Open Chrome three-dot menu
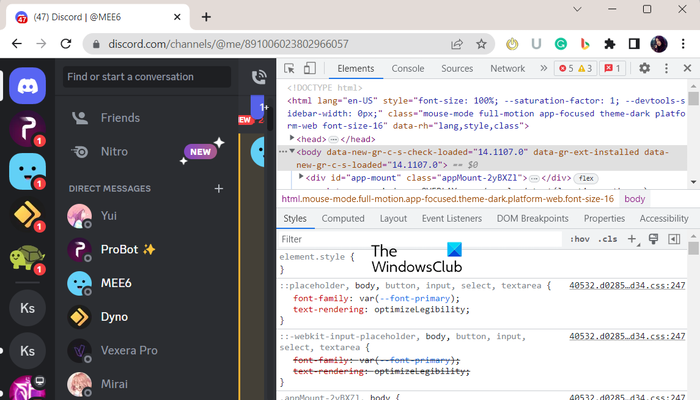This screenshot has width=700, height=400. (x=683, y=44)
